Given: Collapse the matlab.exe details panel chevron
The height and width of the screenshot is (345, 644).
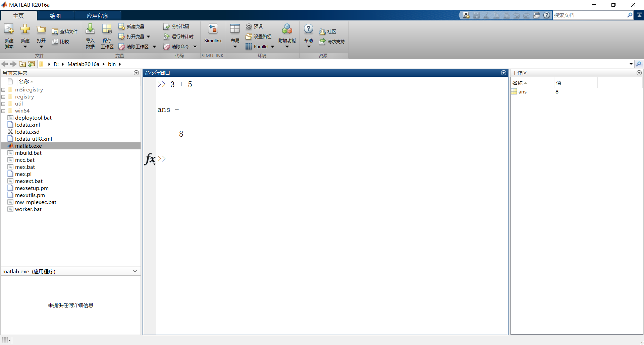Looking at the screenshot, I should tap(135, 271).
